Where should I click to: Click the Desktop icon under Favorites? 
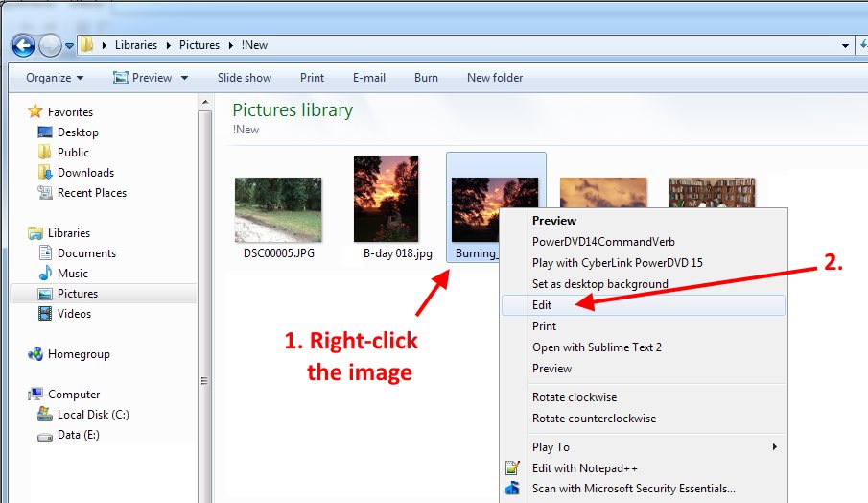[44, 132]
